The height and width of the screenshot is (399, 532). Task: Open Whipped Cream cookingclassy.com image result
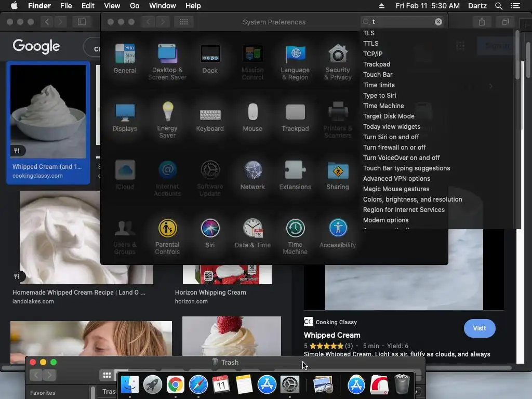[48, 123]
